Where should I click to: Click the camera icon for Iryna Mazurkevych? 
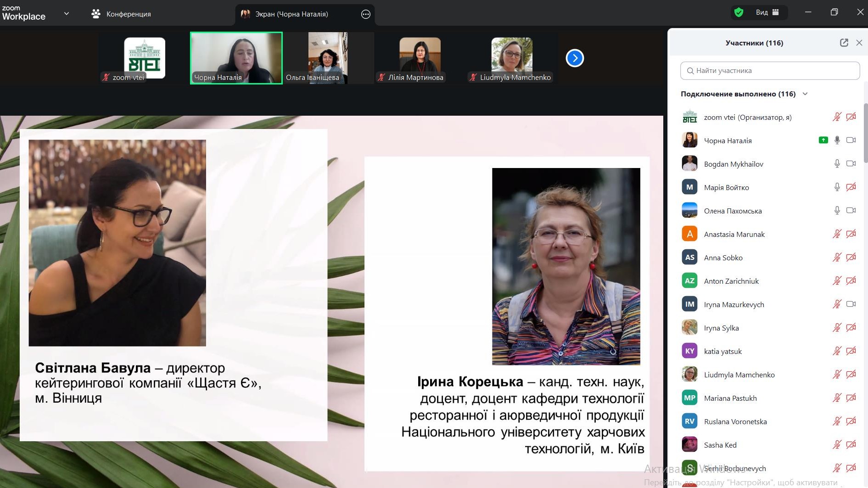(x=851, y=304)
